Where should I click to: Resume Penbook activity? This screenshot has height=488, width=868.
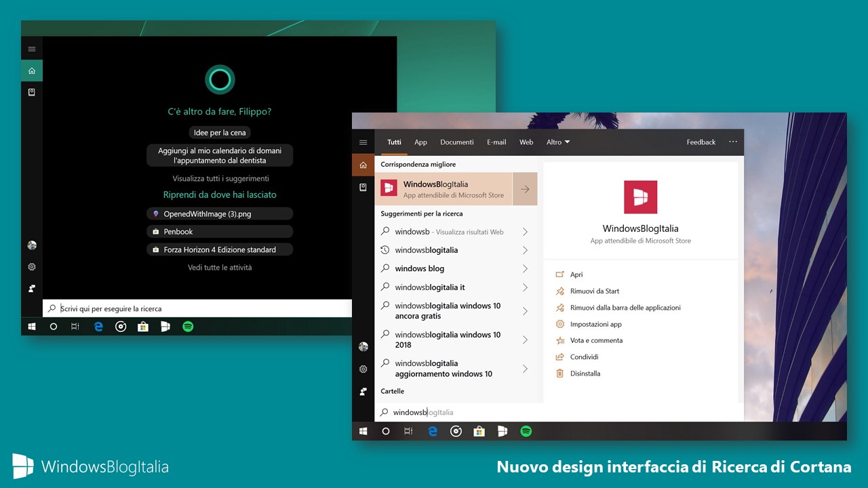(220, 231)
